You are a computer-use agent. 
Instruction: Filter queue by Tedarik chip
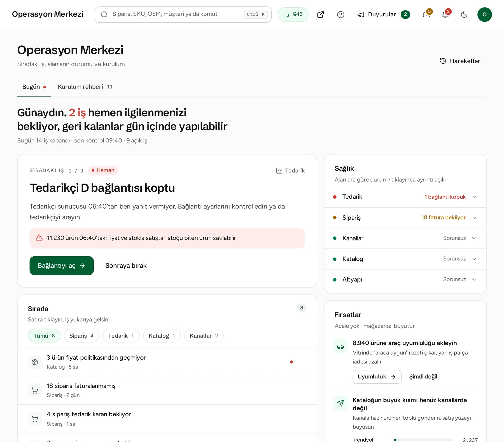pyautogui.click(x=121, y=336)
